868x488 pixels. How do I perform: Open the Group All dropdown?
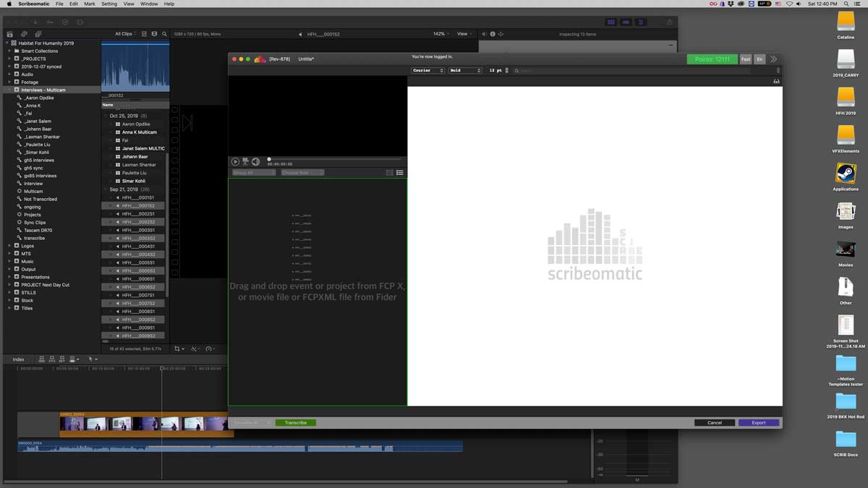click(254, 173)
